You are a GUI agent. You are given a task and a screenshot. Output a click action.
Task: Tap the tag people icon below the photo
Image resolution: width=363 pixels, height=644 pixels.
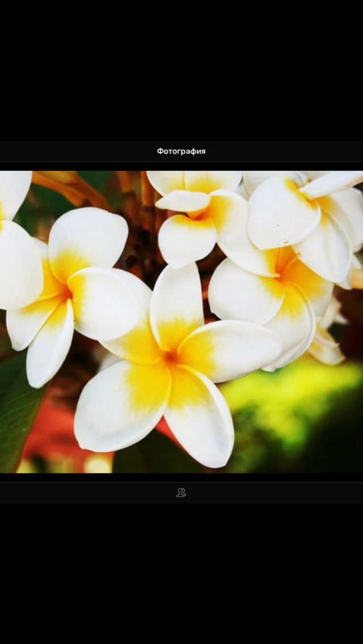[x=181, y=493]
